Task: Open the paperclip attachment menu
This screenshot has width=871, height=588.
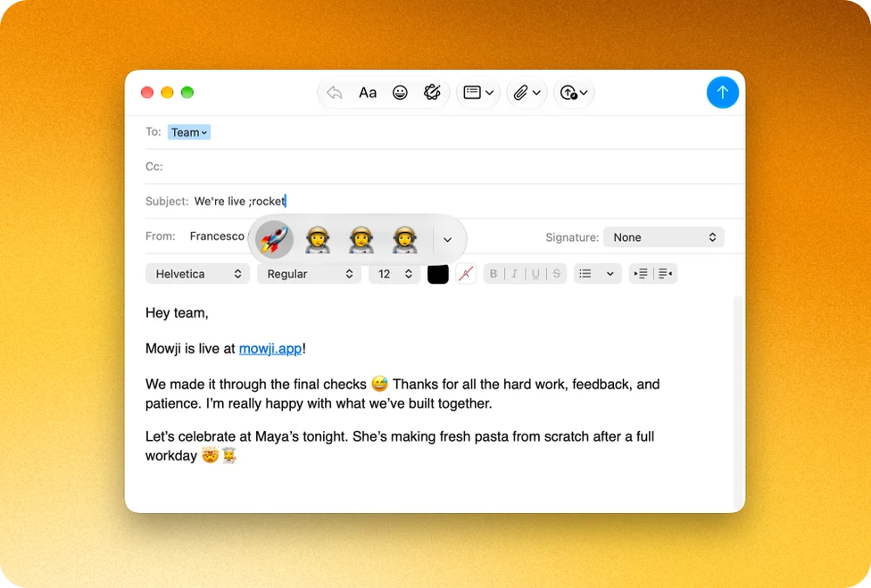Action: 527,93
